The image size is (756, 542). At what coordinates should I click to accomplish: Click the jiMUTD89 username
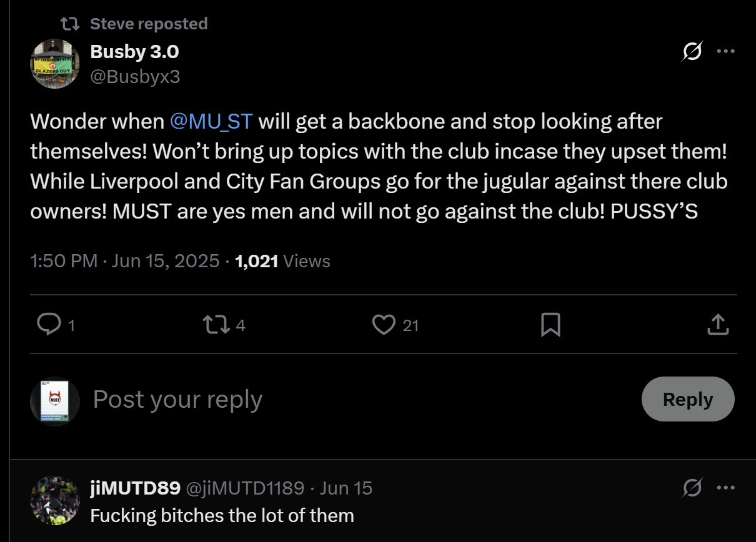point(136,488)
